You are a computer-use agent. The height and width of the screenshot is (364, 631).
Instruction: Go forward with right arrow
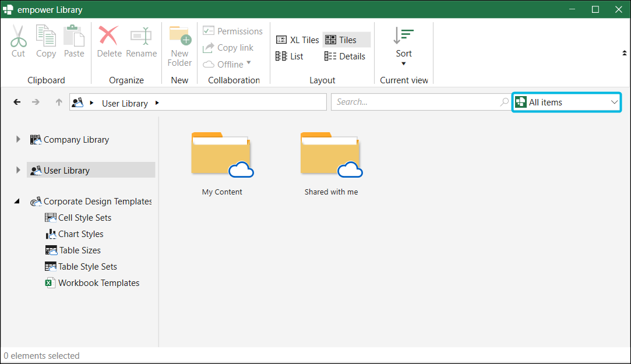(36, 102)
